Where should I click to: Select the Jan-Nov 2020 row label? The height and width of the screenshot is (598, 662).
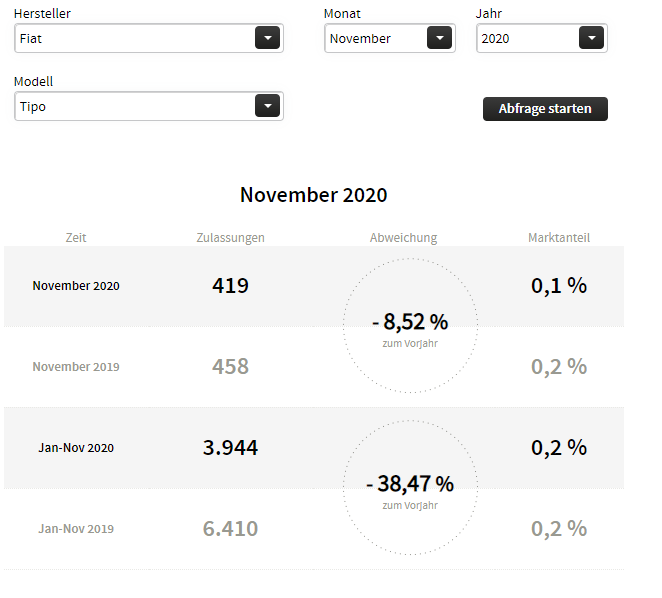pyautogui.click(x=76, y=448)
